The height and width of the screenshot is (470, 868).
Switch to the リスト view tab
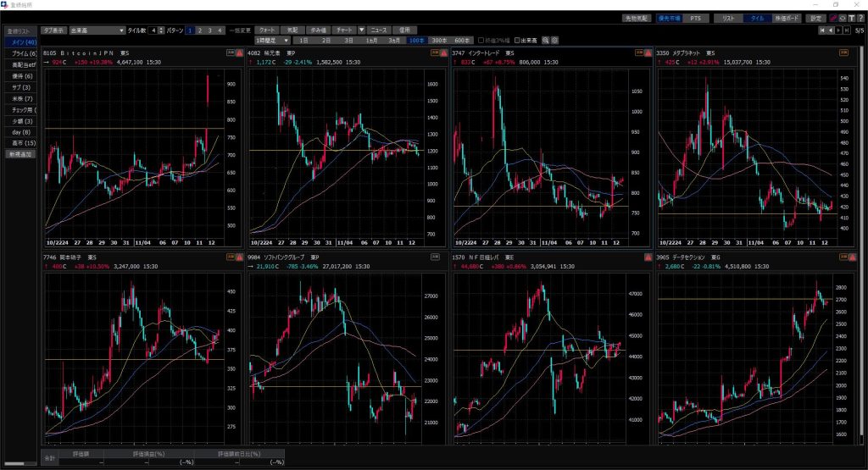(x=727, y=18)
